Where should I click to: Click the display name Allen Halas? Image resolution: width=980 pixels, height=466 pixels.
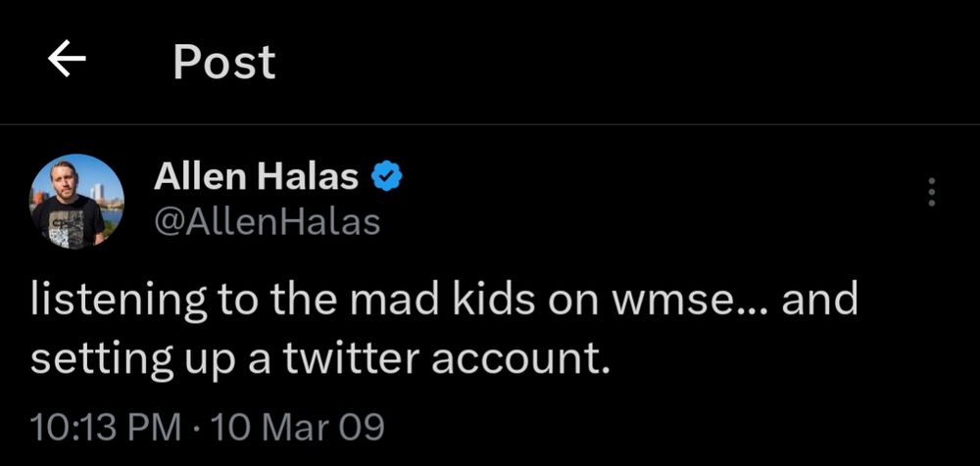click(256, 178)
